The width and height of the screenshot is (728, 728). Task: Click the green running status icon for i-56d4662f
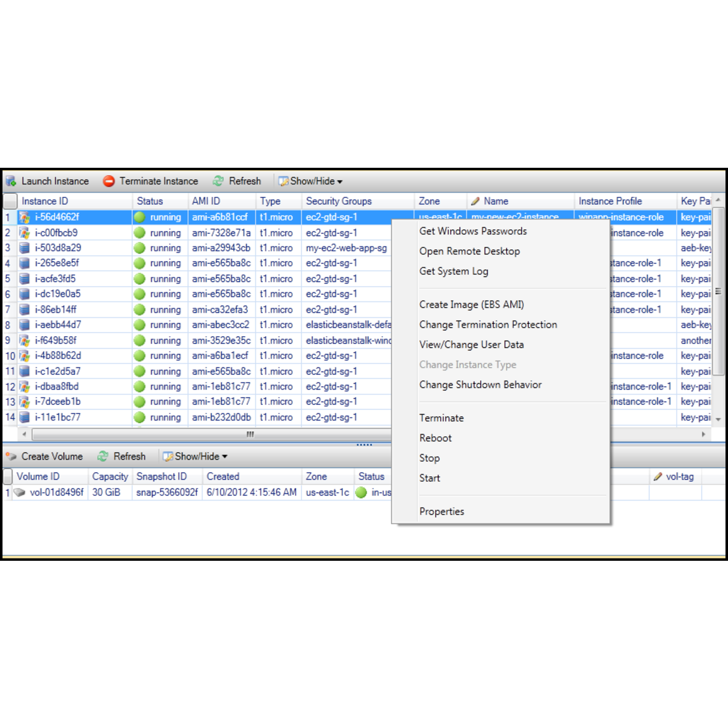(x=140, y=217)
